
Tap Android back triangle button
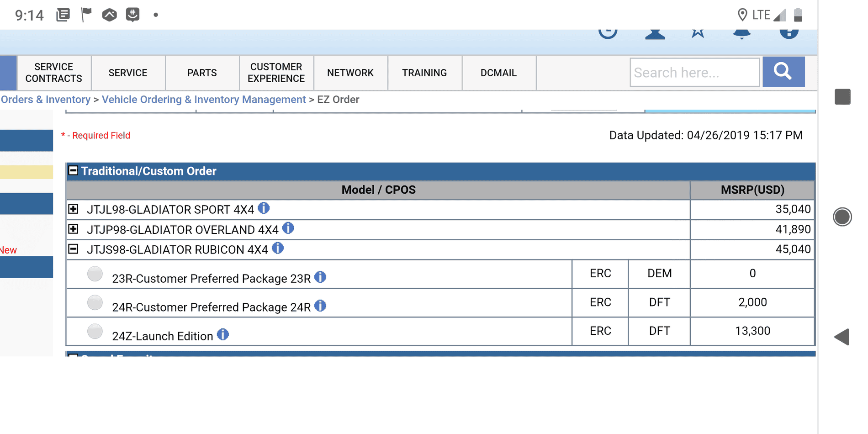842,337
